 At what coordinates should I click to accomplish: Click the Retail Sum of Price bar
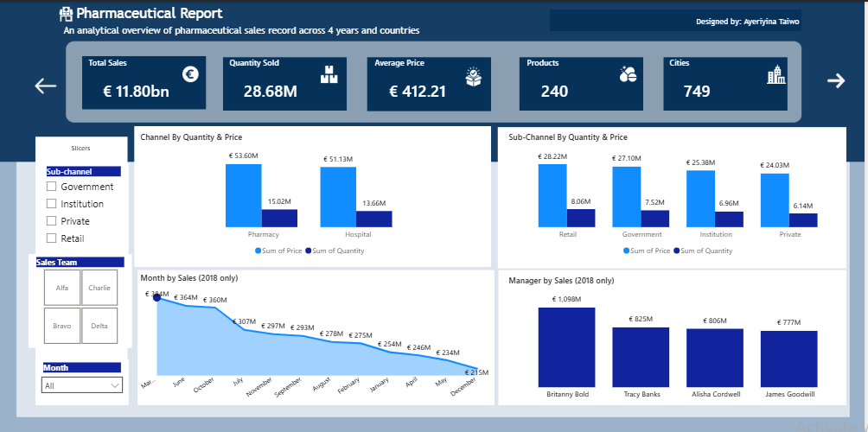tap(552, 195)
